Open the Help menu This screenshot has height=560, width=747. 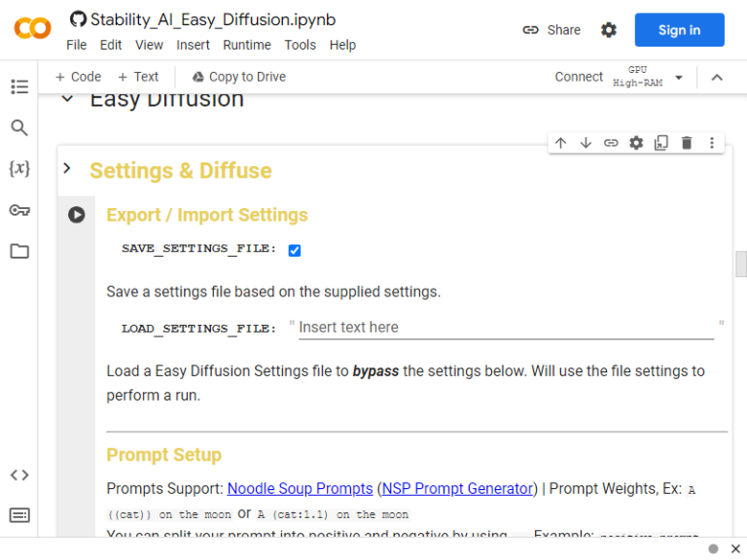coord(342,45)
